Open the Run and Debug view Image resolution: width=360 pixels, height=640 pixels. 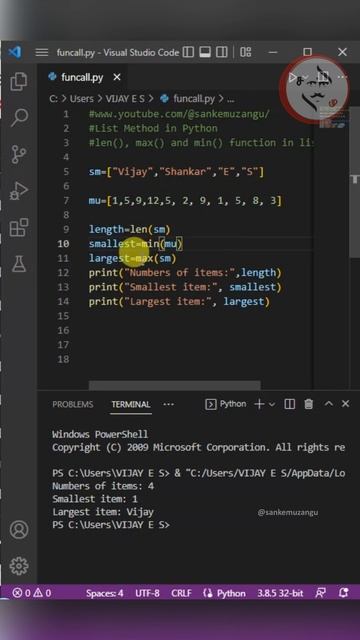[x=19, y=191]
